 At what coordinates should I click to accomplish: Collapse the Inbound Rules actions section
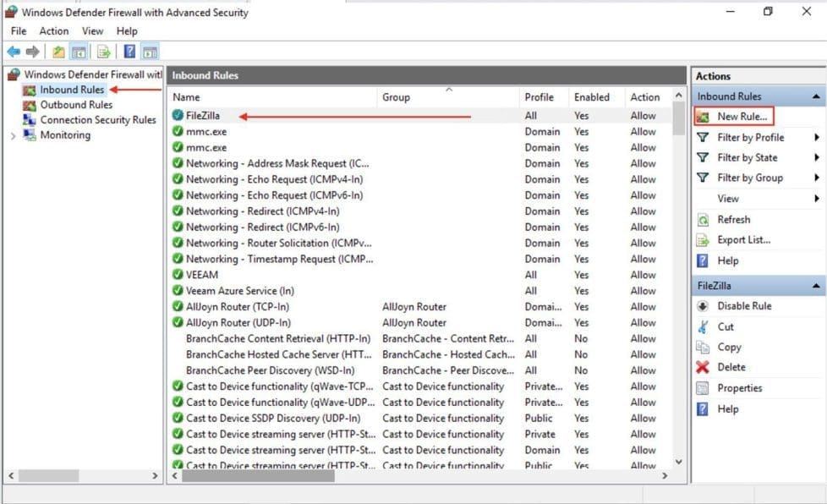[x=816, y=97]
